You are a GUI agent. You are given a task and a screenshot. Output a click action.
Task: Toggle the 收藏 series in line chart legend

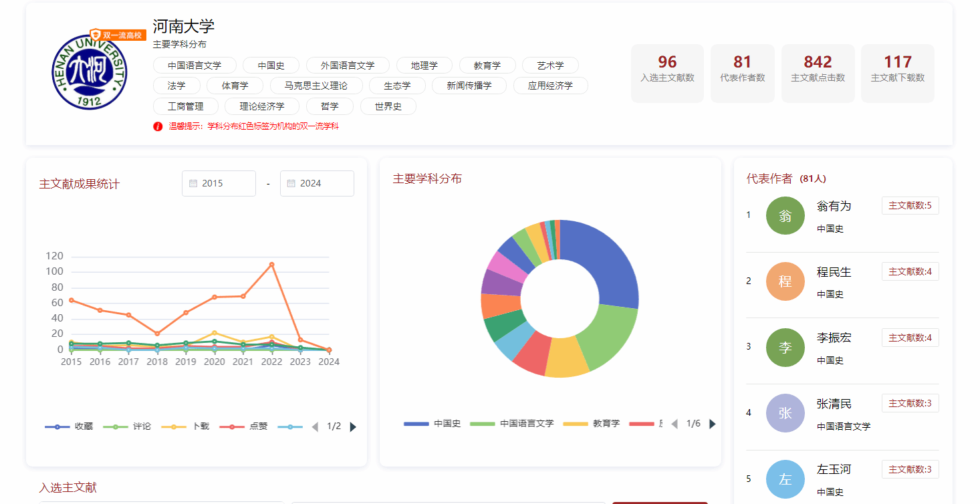[x=69, y=426]
